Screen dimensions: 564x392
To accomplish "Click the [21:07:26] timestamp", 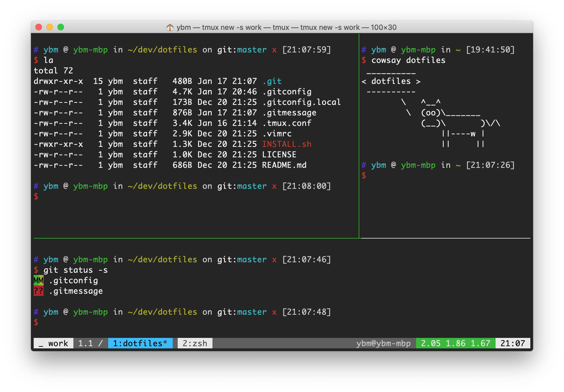I will 490,165.
